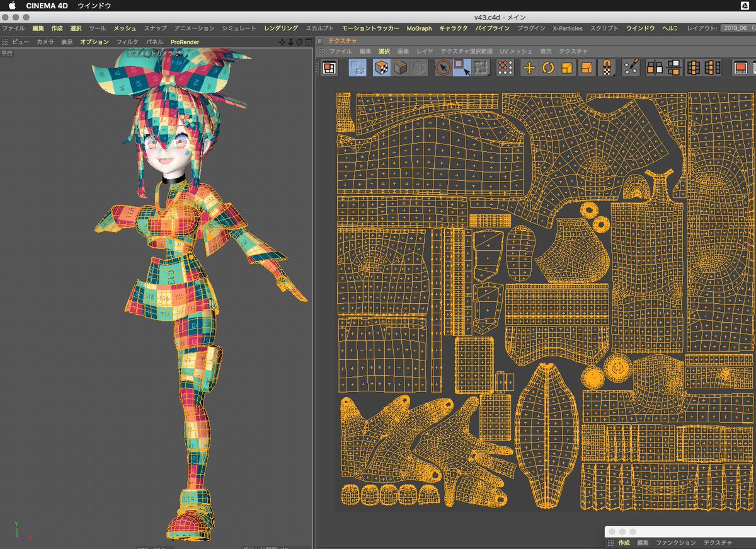Click the align UV islands horizontally icon
Screen dimensions: 756x549
pyautogui.click(x=655, y=67)
